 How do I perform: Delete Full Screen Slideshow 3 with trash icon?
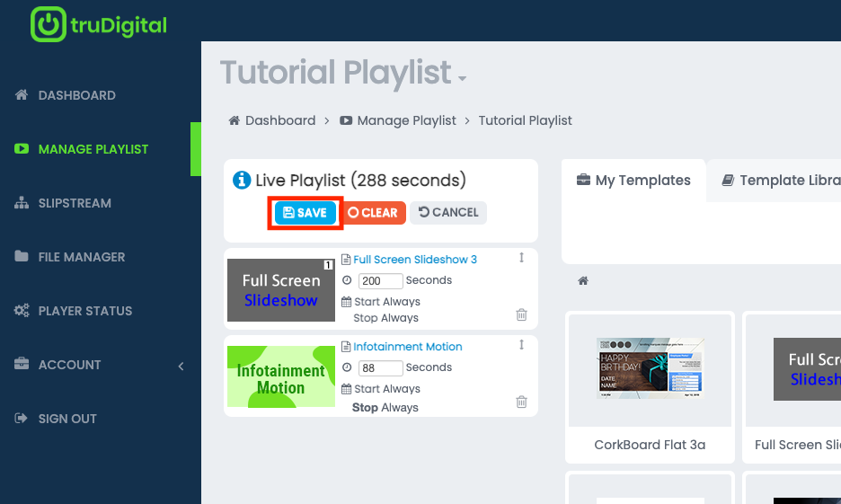pyautogui.click(x=521, y=314)
